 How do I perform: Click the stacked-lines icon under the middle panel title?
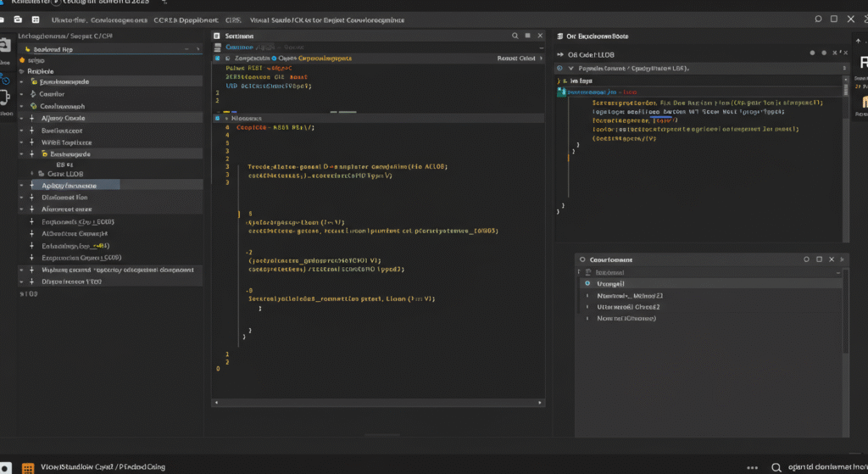tap(218, 47)
